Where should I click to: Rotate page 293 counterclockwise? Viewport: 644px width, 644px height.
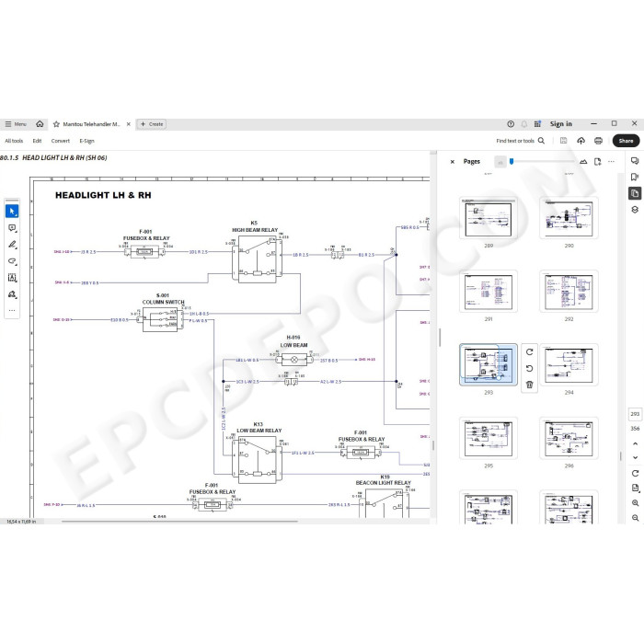pyautogui.click(x=529, y=368)
